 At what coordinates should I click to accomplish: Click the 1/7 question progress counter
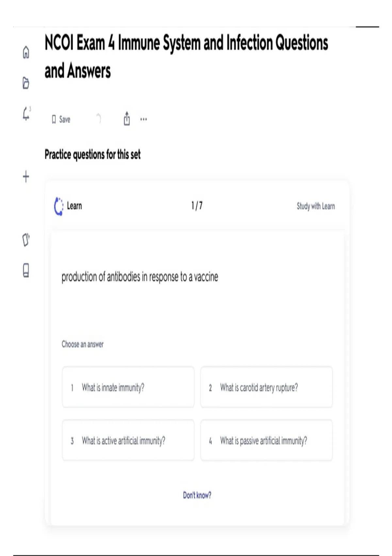click(x=197, y=206)
